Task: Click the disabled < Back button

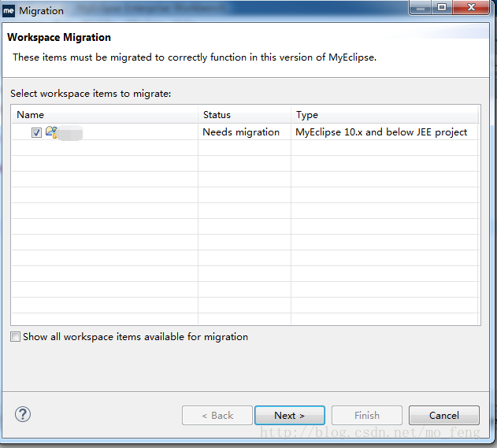Action: [217, 415]
